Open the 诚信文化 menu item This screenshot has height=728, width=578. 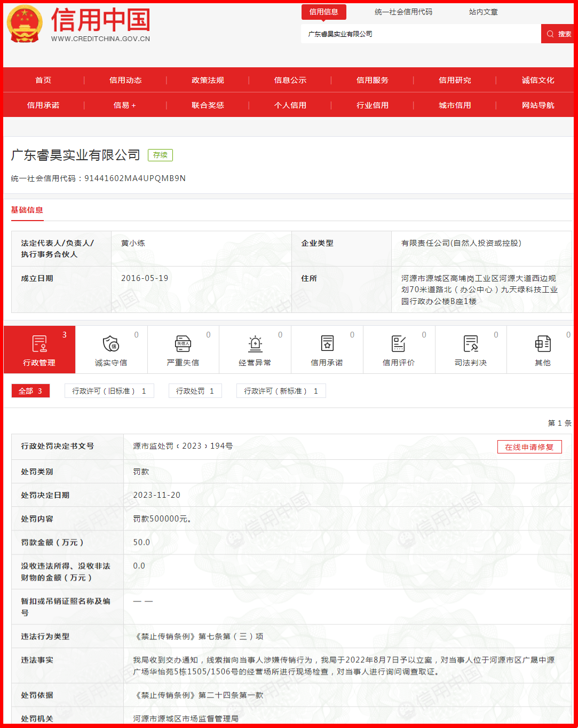(x=538, y=80)
